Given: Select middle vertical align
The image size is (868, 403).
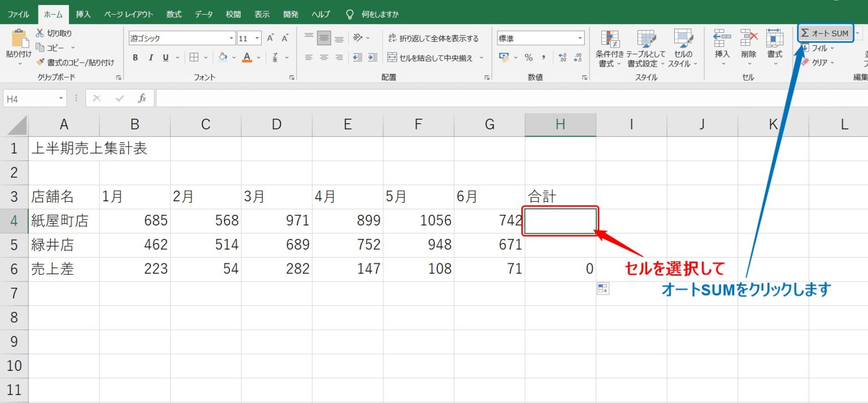Looking at the screenshot, I should [x=324, y=38].
